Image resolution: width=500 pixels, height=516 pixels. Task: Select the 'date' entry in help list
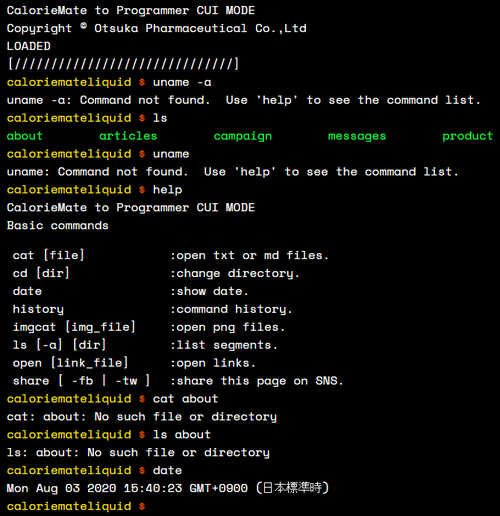click(x=27, y=291)
